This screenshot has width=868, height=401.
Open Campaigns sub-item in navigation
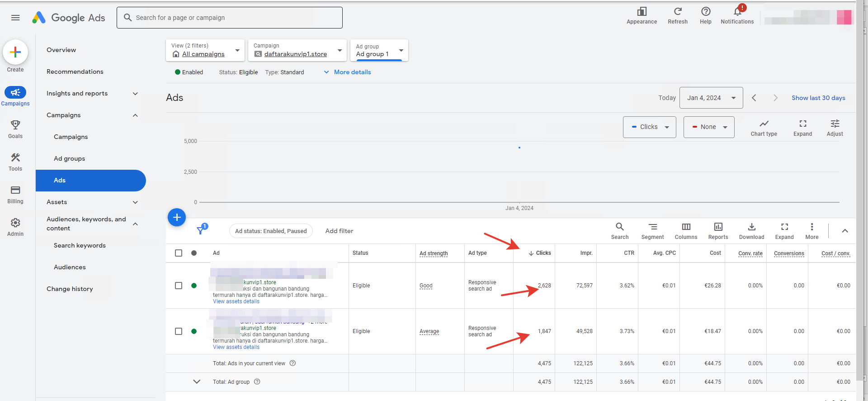pyautogui.click(x=71, y=137)
